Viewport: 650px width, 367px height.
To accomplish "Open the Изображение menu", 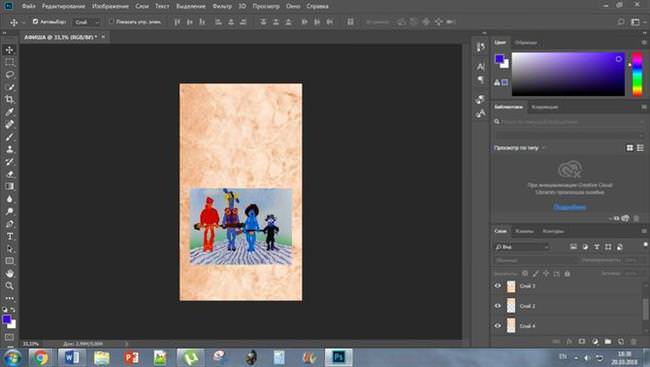I will pyautogui.click(x=110, y=6).
